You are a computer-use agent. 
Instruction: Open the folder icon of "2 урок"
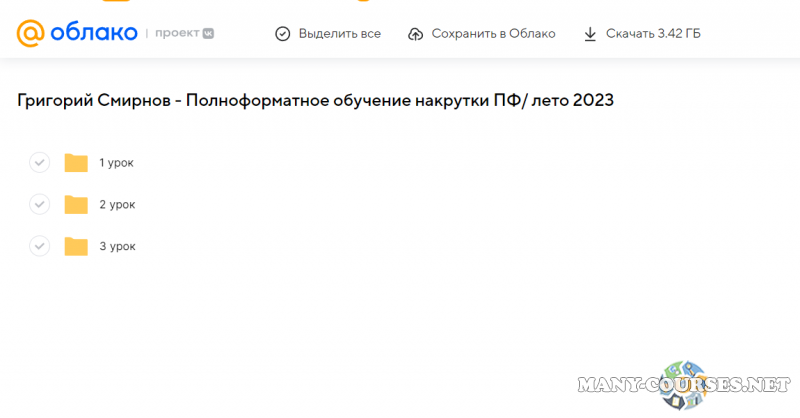tap(76, 204)
